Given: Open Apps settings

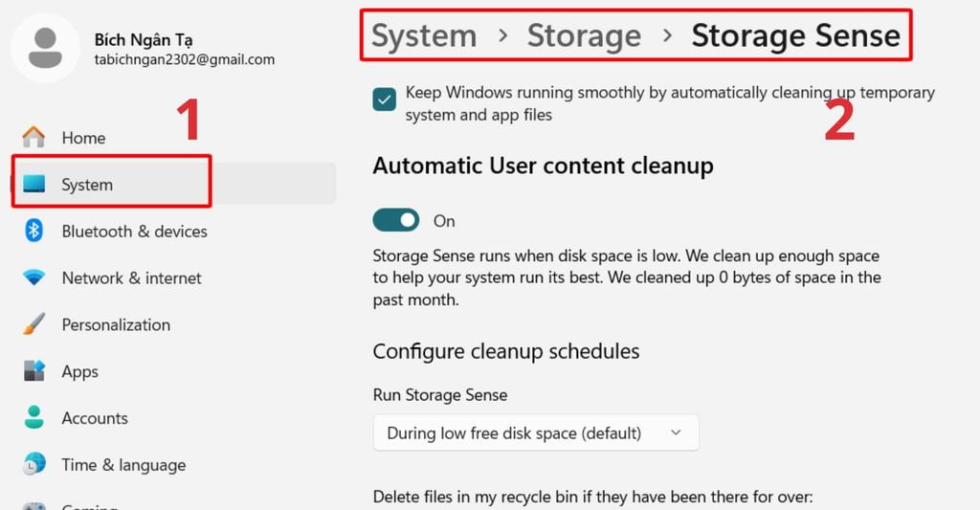Looking at the screenshot, I should (x=173, y=371).
